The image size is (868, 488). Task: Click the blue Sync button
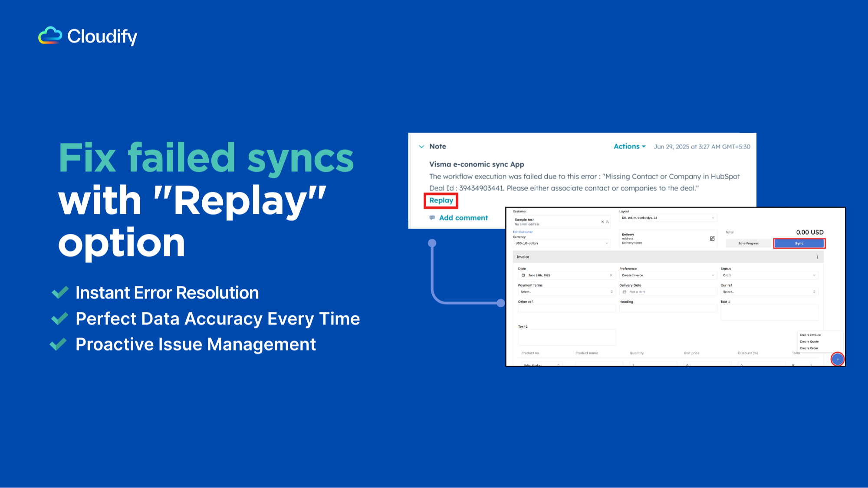[799, 243]
